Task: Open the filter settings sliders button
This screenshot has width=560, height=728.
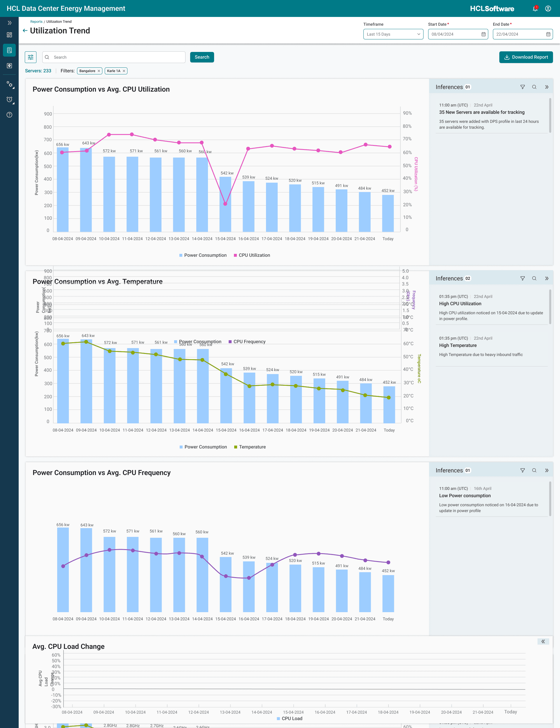Action: [x=31, y=57]
